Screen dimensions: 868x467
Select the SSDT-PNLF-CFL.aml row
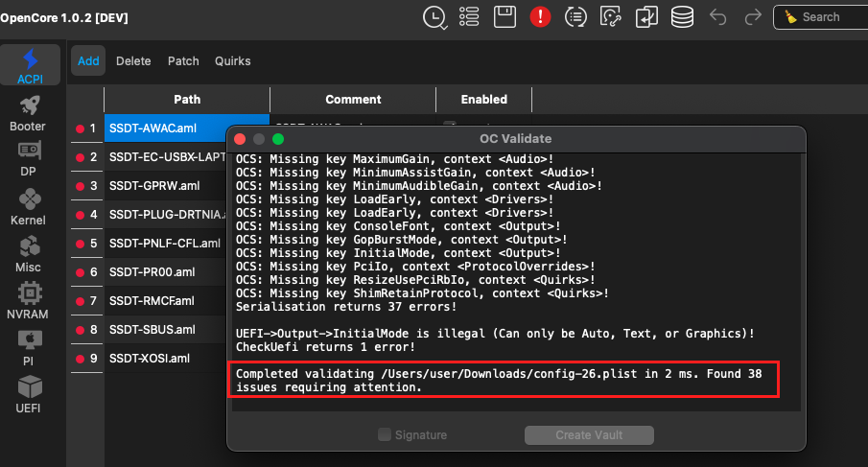point(166,244)
